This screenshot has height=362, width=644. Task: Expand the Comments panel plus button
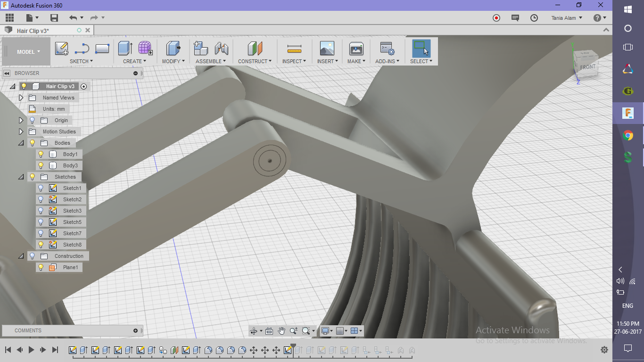pos(136,330)
